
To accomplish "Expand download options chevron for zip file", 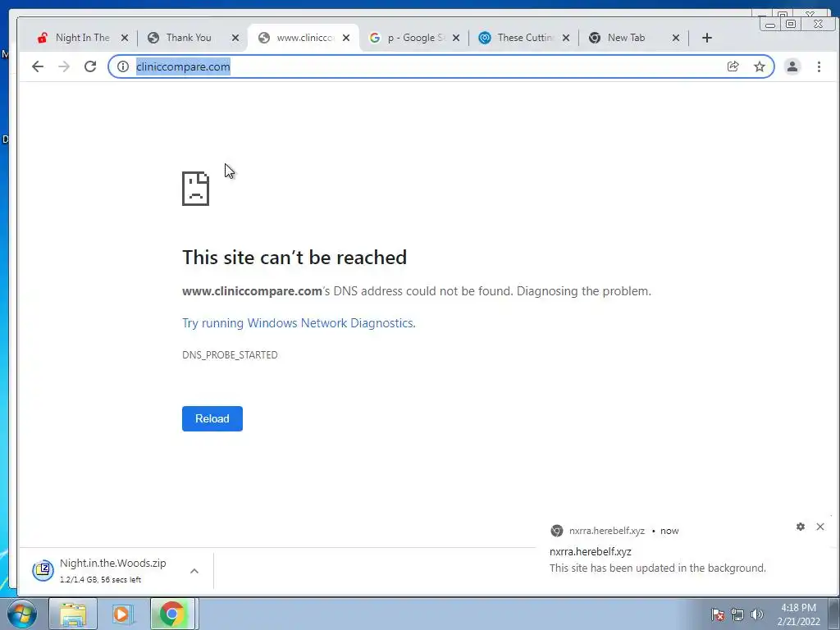I will tap(194, 571).
